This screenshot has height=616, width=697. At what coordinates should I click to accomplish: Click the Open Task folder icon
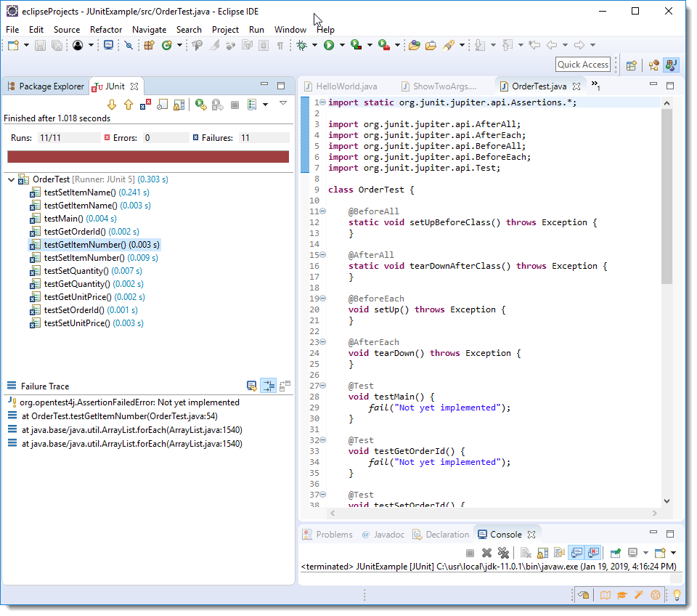pos(431,45)
